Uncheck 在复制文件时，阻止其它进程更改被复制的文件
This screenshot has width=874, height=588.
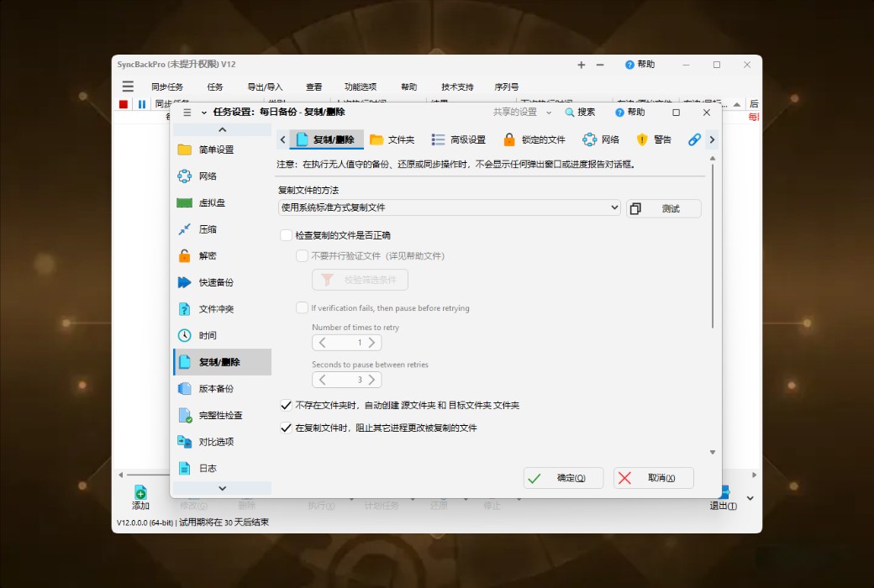tap(286, 429)
